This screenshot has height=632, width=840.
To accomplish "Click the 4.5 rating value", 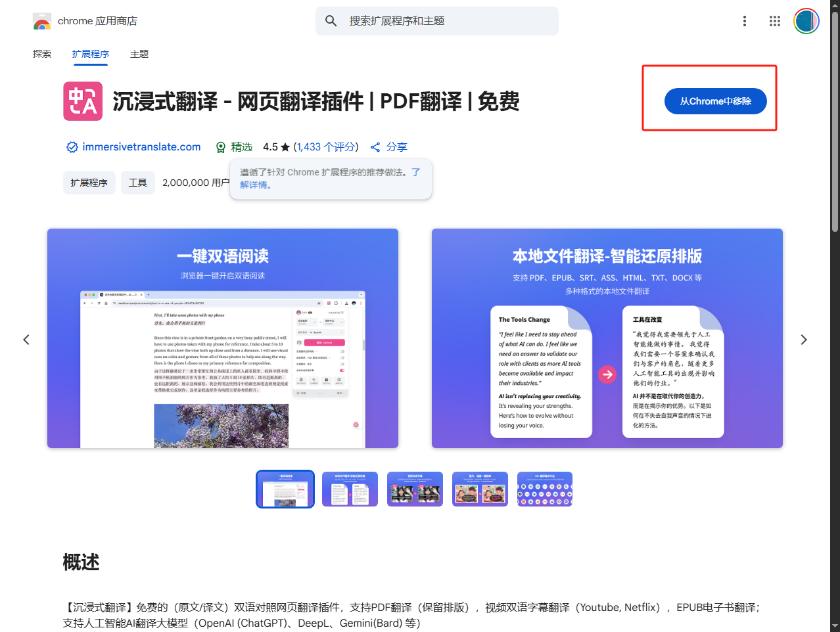I will 271,147.
